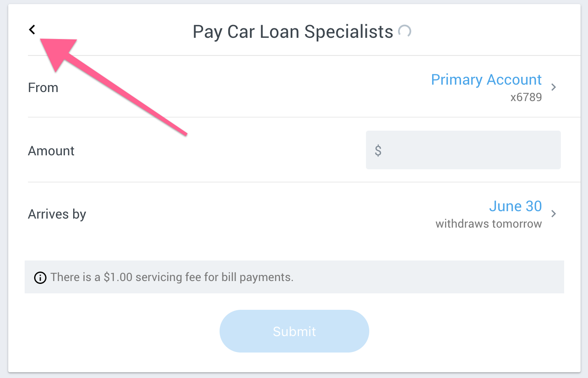The image size is (588, 378).
Task: Go back using the left chevron icon
Action: coord(32,30)
